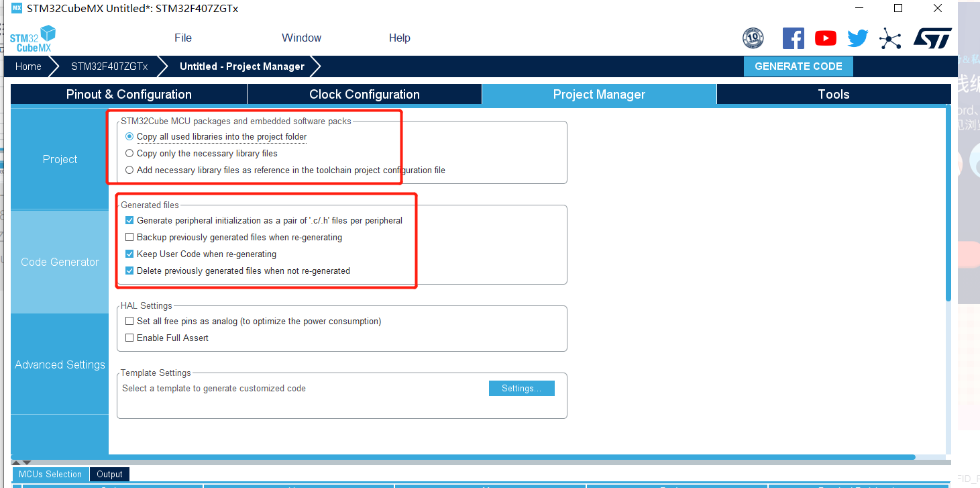
Task: Click the STM32CubeMX logo
Action: tap(32, 38)
